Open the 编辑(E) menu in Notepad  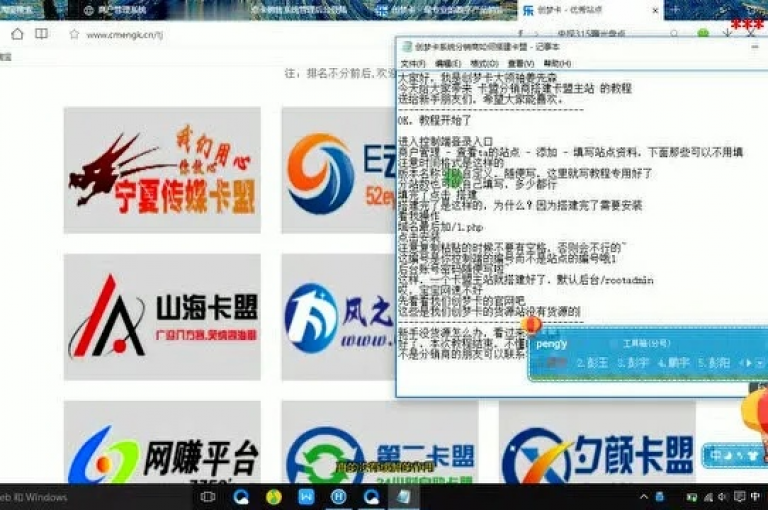pos(448,64)
